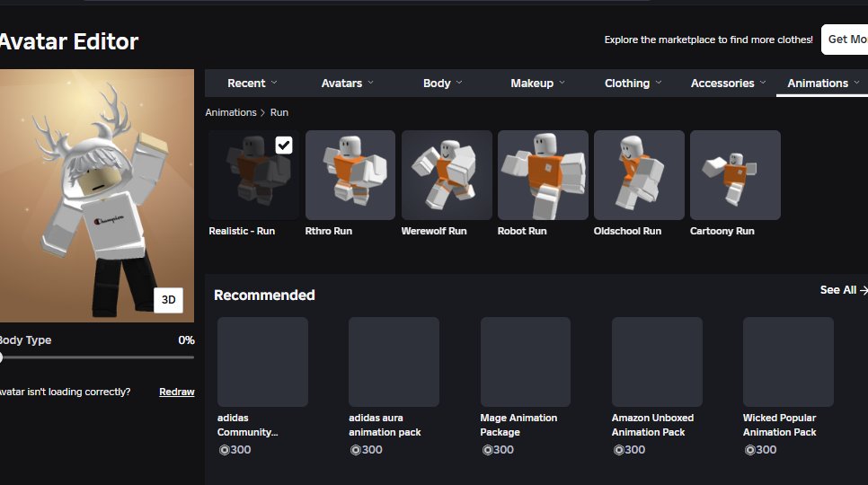The image size is (868, 485).
Task: Open the Amazon Unboxed Animation Pack thumbnail
Action: click(x=657, y=362)
